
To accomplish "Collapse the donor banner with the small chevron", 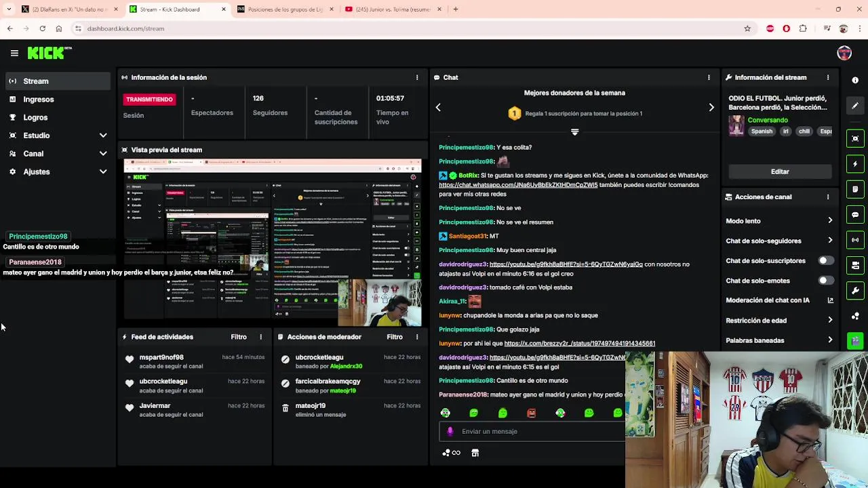I will pyautogui.click(x=574, y=132).
